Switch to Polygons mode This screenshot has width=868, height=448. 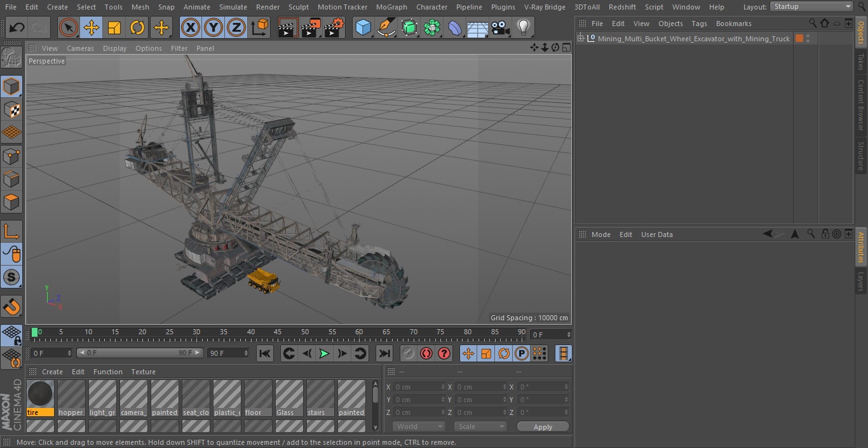(11, 203)
